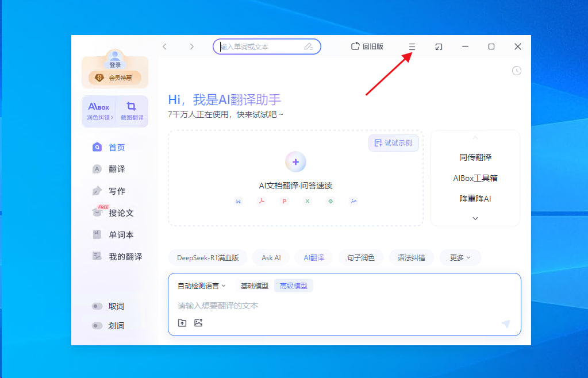This screenshot has width=588, height=378.
Task: Click down chevron below 降重降AI
Action: pyautogui.click(x=475, y=218)
